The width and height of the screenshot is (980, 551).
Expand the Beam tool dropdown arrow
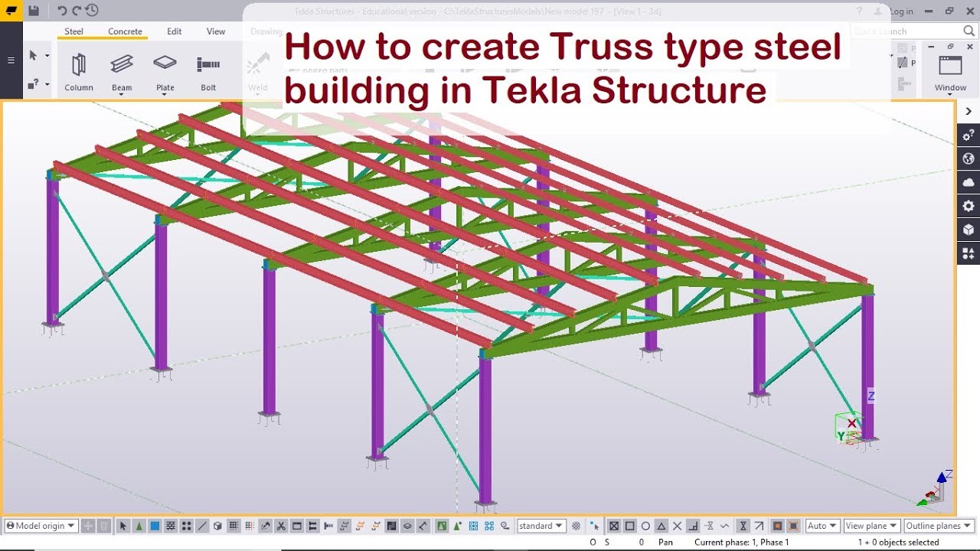click(x=122, y=95)
